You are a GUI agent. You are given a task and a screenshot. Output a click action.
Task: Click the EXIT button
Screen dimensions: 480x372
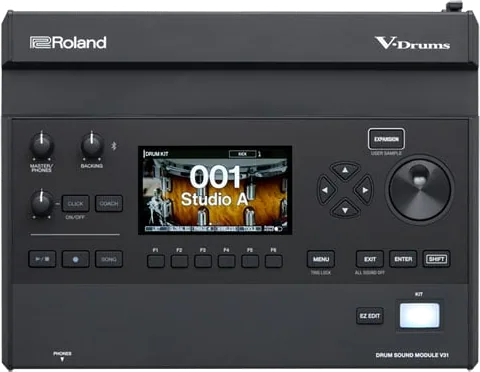coord(370,259)
